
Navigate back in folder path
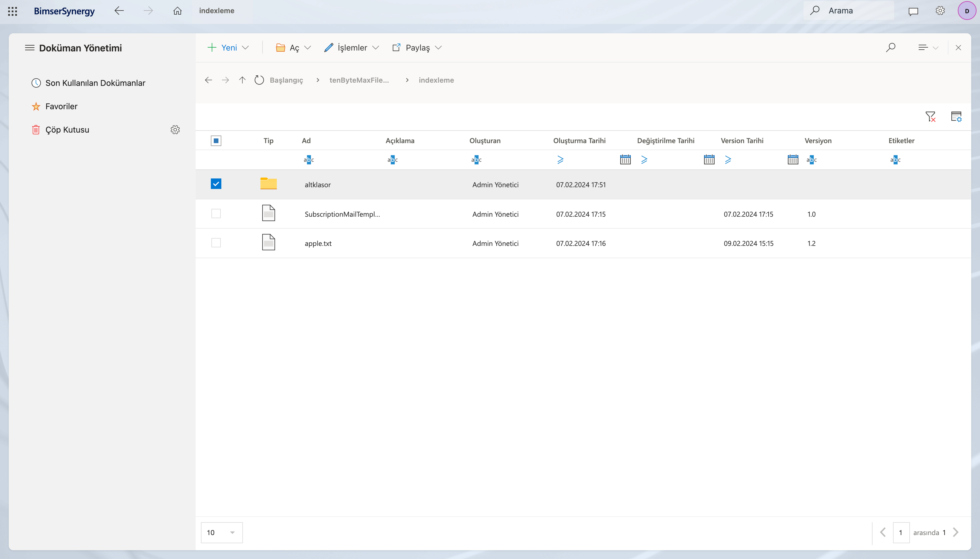click(208, 80)
